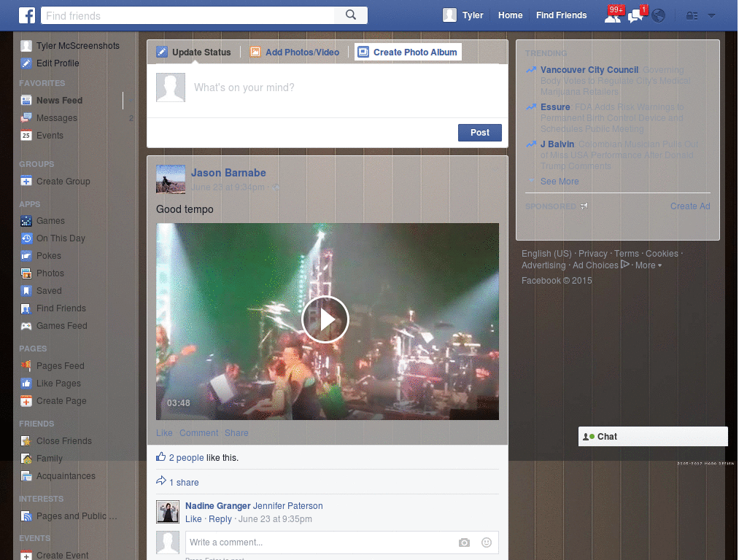
Task: Click Find Friends in top navigation
Action: tap(561, 15)
